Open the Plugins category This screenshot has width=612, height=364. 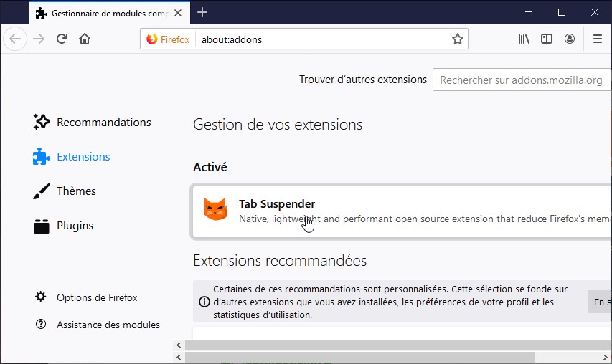75,226
